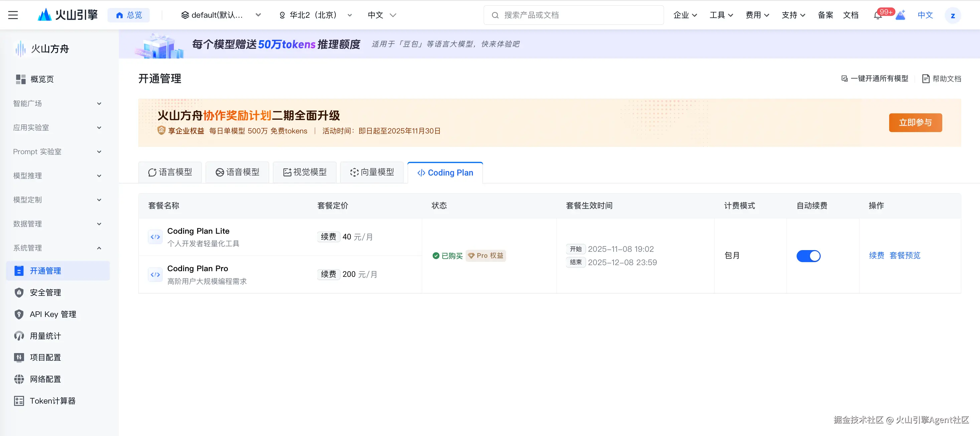This screenshot has width=980, height=436.
Task: Open API Key 管理 shield icon
Action: click(19, 314)
